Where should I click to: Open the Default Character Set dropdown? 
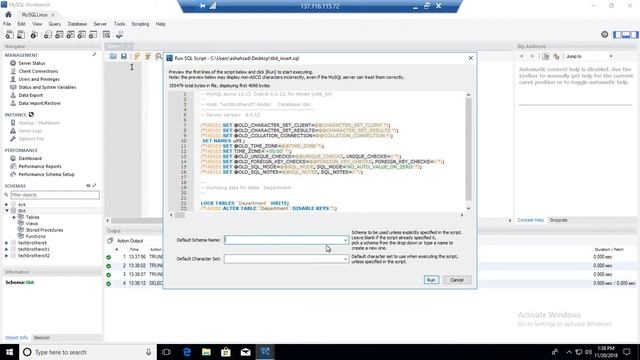pyautogui.click(x=345, y=259)
